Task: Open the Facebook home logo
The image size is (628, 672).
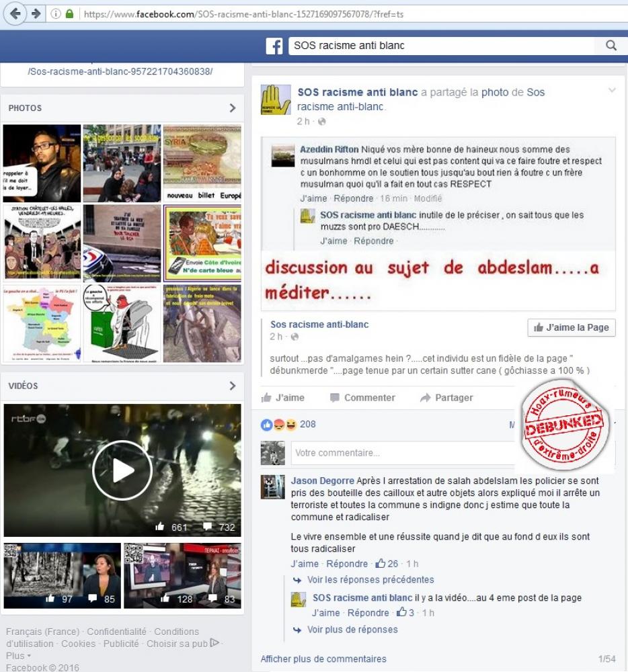Action: (x=274, y=46)
